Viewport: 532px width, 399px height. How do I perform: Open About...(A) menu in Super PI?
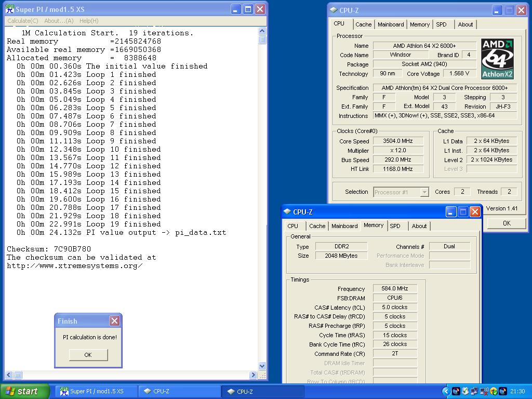click(x=59, y=21)
